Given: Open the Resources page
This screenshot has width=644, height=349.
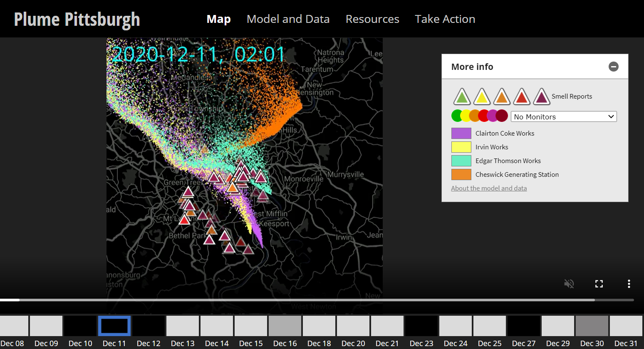Looking at the screenshot, I should pos(372,19).
